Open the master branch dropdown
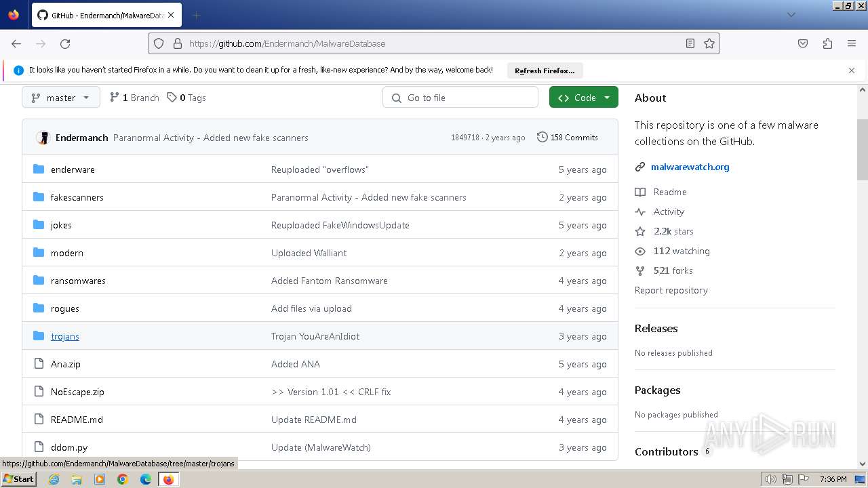The width and height of the screenshot is (868, 488). (61, 98)
